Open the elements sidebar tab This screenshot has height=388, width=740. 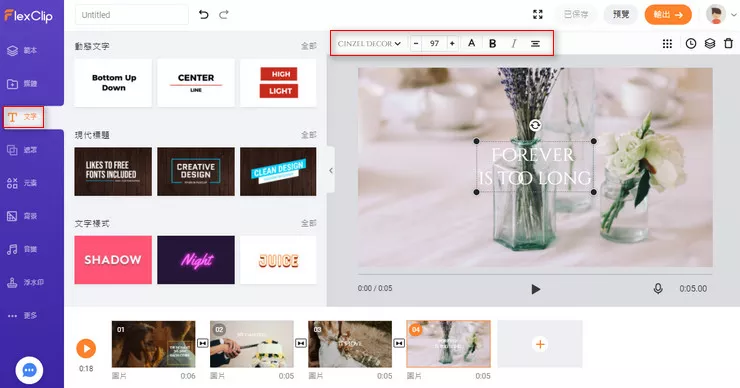click(22, 183)
